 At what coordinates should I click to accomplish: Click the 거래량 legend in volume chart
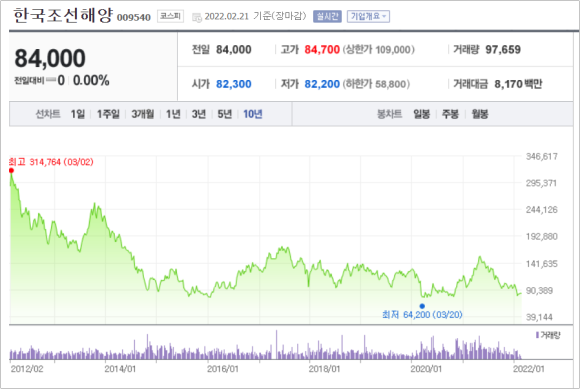pos(548,335)
